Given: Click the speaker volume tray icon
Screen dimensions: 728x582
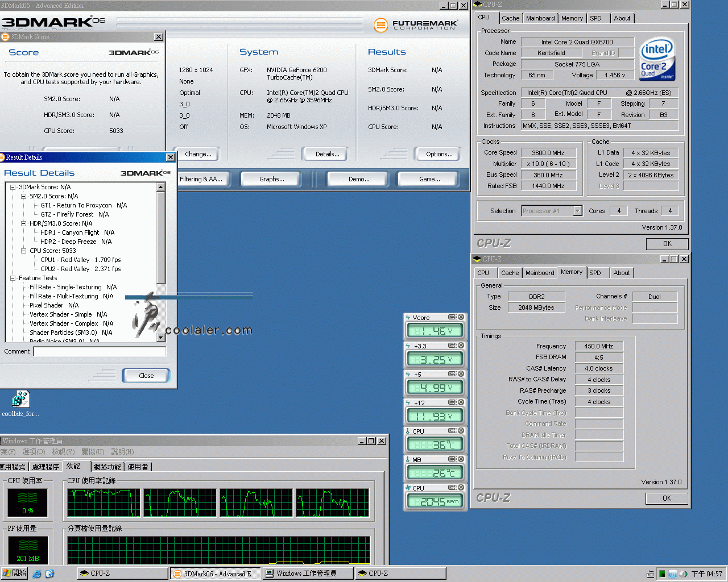Looking at the screenshot, I should [683, 574].
